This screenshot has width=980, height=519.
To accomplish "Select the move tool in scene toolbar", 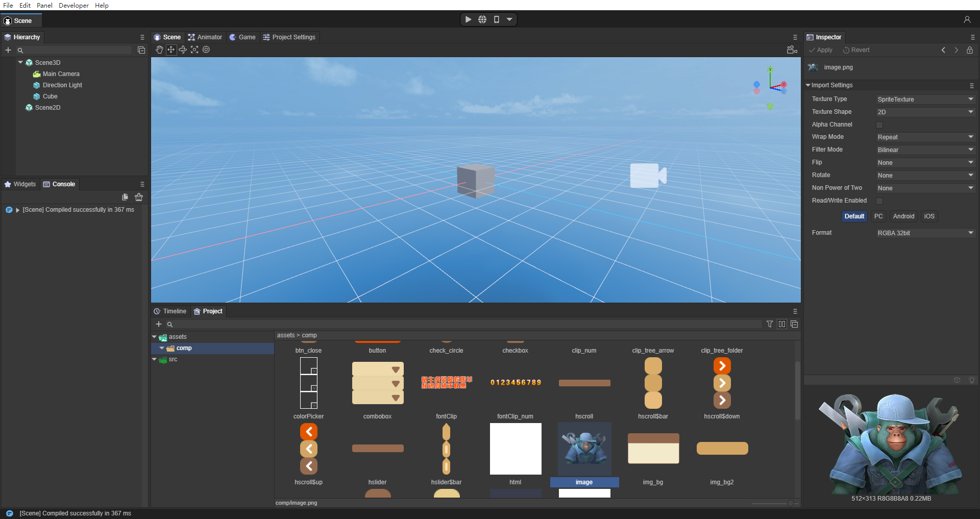I will pyautogui.click(x=171, y=50).
